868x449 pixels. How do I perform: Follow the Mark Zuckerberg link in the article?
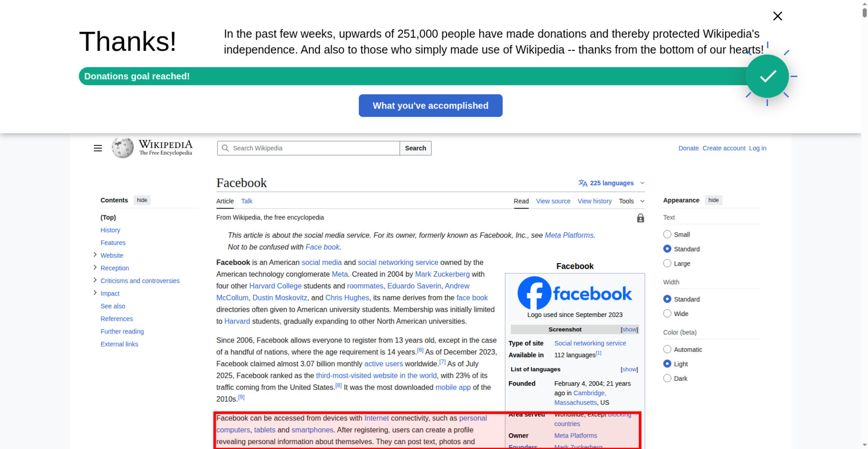[442, 274]
